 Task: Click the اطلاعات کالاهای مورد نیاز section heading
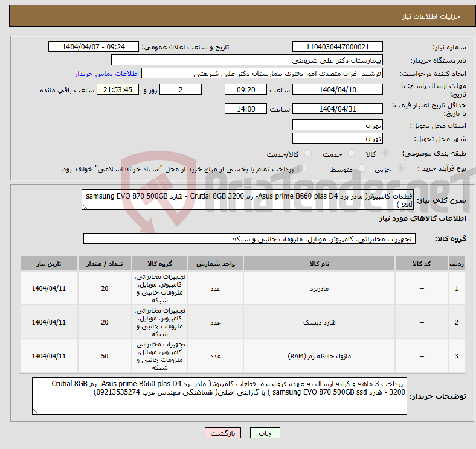[422, 218]
